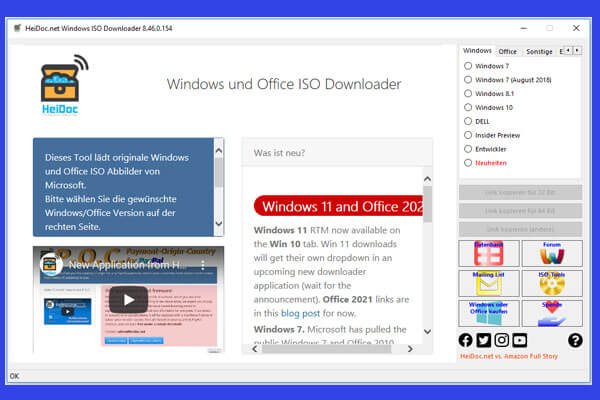Close the ISO Downloader window

576,28
